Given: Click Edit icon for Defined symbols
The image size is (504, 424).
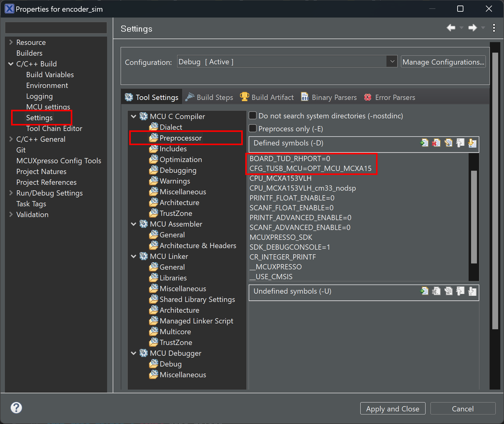Looking at the screenshot, I should click(x=448, y=143).
